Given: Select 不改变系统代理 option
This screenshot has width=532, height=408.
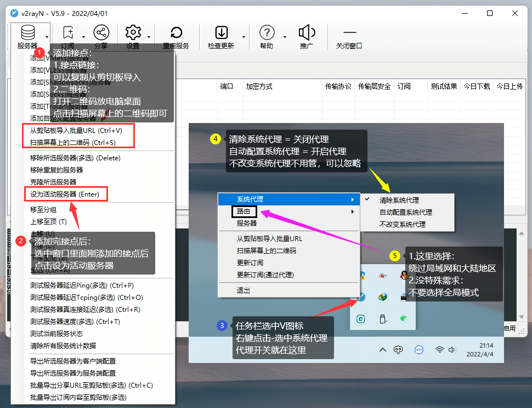Looking at the screenshot, I should (x=407, y=225).
